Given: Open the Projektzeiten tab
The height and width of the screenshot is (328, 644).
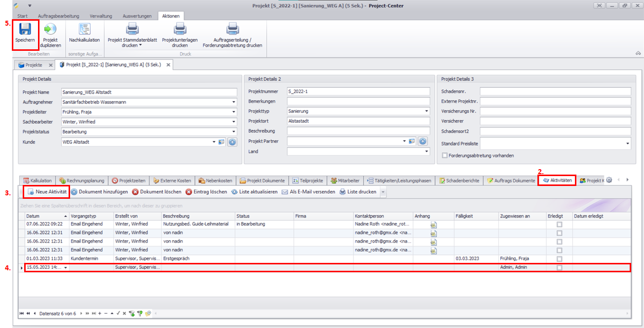Looking at the screenshot, I should (130, 181).
